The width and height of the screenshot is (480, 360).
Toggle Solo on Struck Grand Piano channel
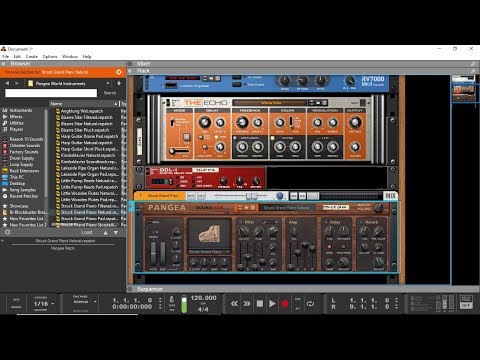tap(201, 196)
